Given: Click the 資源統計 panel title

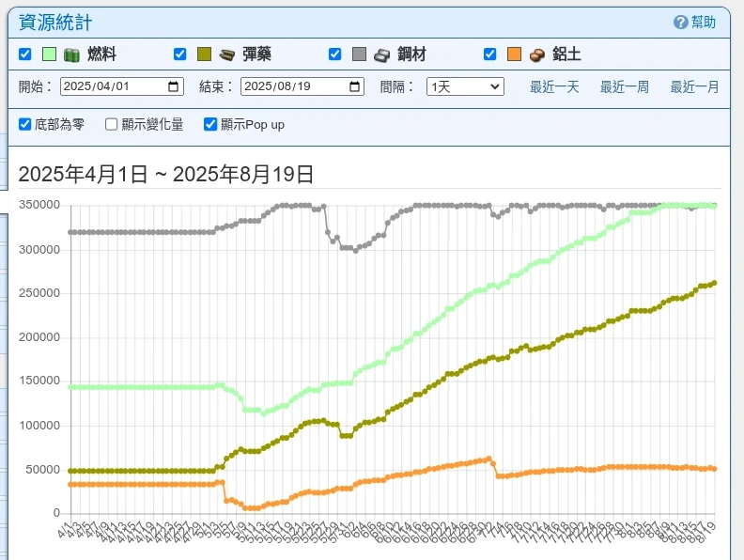Looking at the screenshot, I should (x=55, y=23).
